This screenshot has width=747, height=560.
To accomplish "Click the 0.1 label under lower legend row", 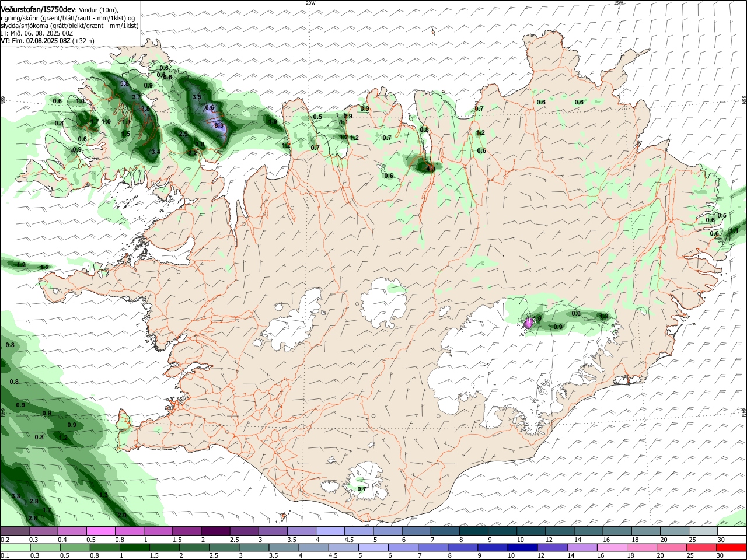I will [x=5, y=556].
